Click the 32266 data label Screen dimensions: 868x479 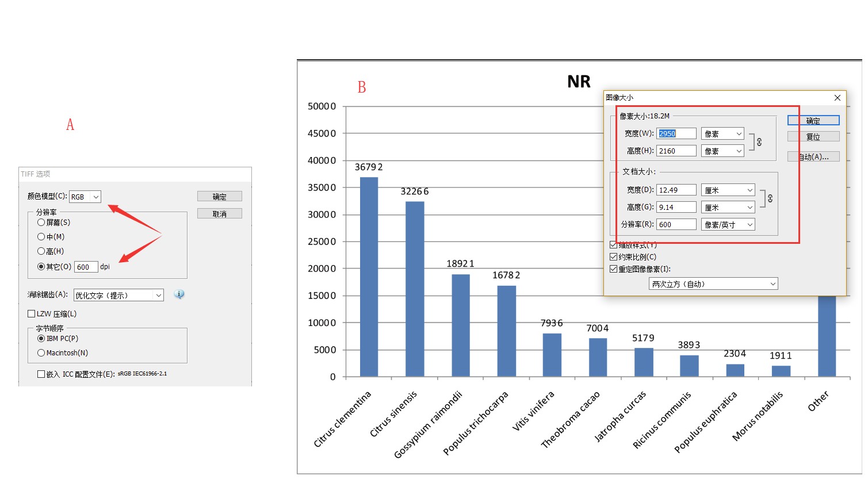point(415,191)
